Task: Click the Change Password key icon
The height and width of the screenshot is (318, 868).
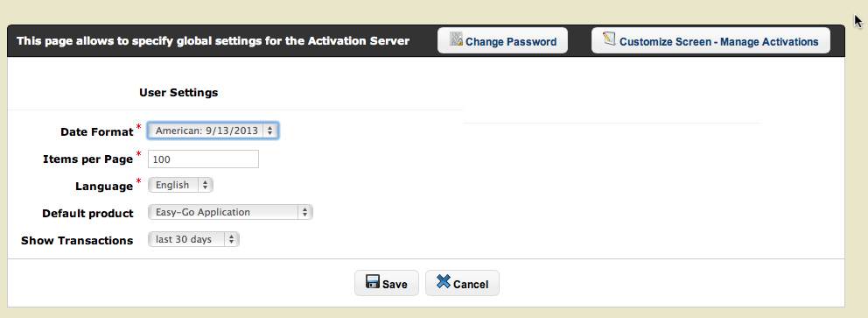Action: (x=456, y=39)
